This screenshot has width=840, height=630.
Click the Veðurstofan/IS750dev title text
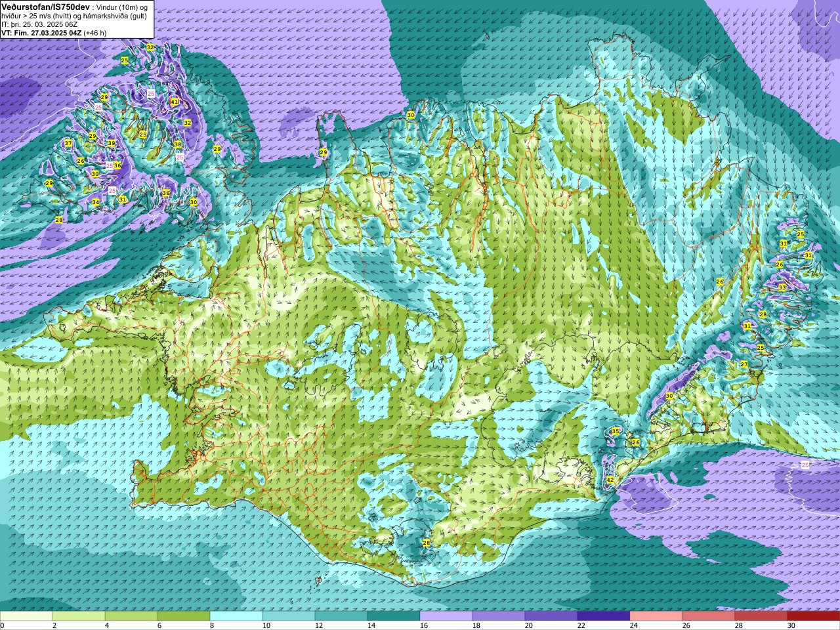[x=45, y=6]
